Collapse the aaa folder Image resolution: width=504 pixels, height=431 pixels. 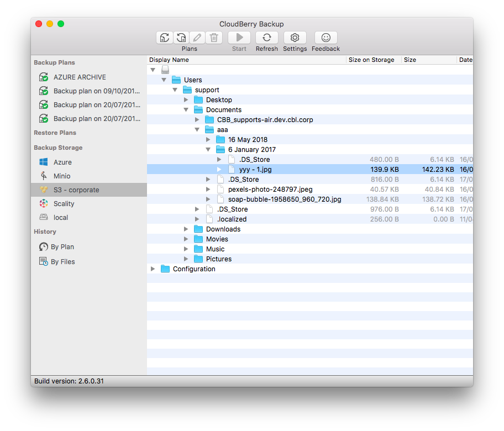(197, 129)
